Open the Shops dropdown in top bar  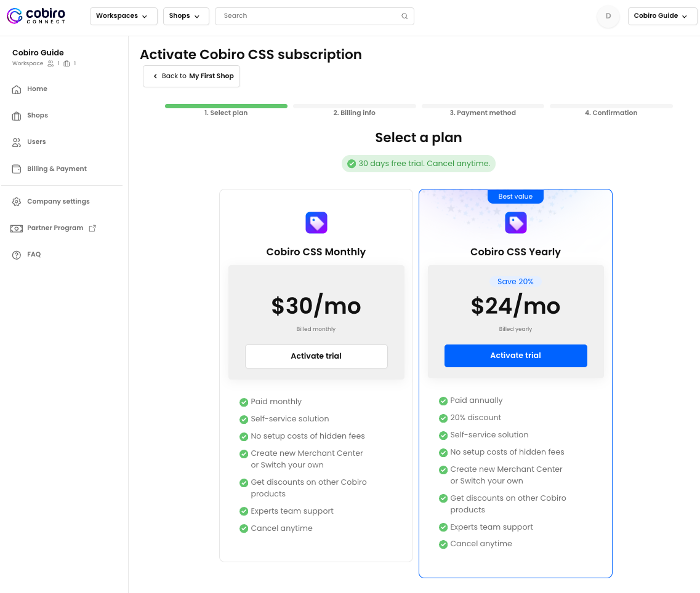click(186, 16)
